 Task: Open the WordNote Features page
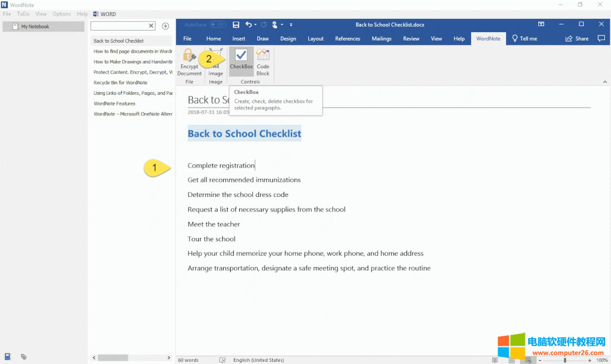coord(114,104)
